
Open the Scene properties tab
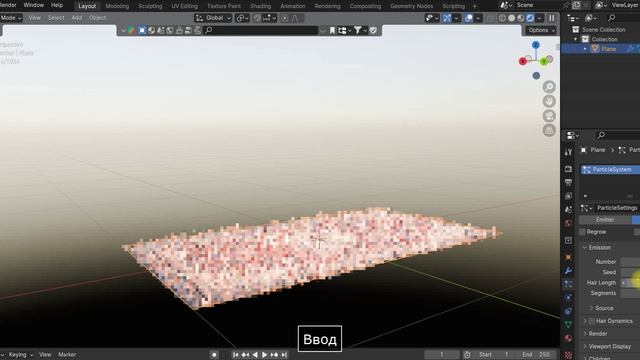[568, 209]
